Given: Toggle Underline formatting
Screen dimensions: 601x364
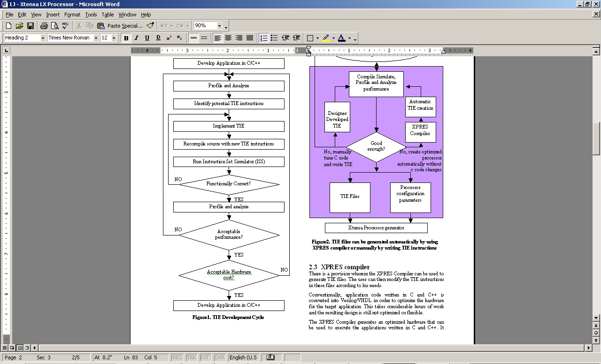Looking at the screenshot, I should click(147, 38).
